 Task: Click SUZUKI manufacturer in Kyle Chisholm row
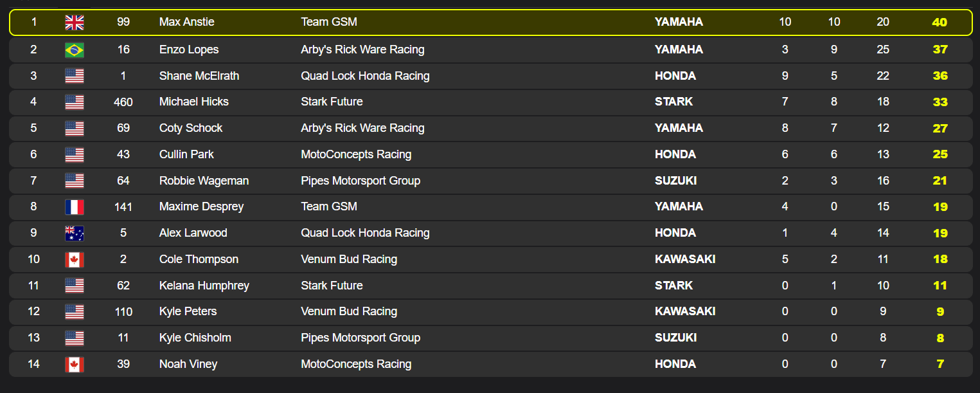675,338
